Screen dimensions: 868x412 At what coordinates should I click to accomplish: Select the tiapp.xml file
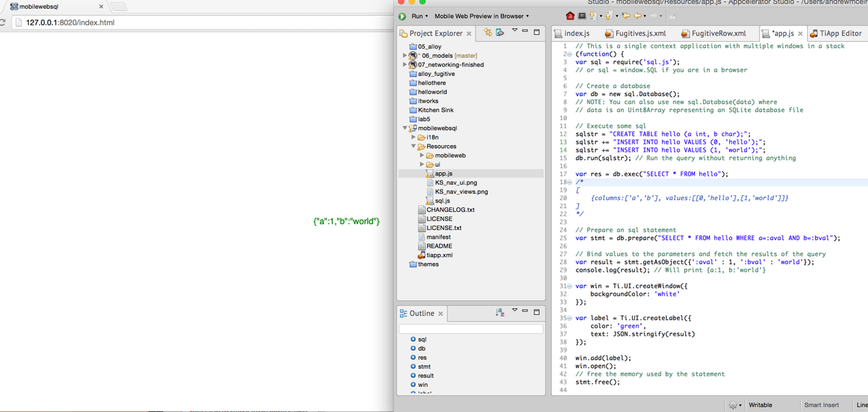click(x=436, y=255)
